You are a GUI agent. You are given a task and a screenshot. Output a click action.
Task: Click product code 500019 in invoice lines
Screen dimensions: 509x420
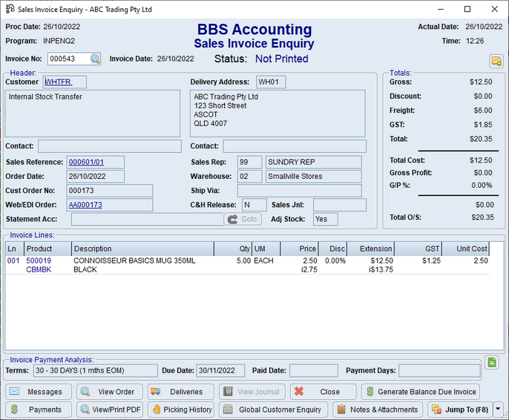[x=39, y=261]
